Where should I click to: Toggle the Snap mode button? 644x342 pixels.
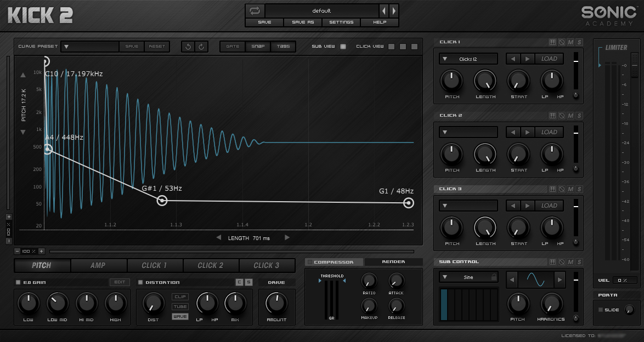pyautogui.click(x=258, y=47)
